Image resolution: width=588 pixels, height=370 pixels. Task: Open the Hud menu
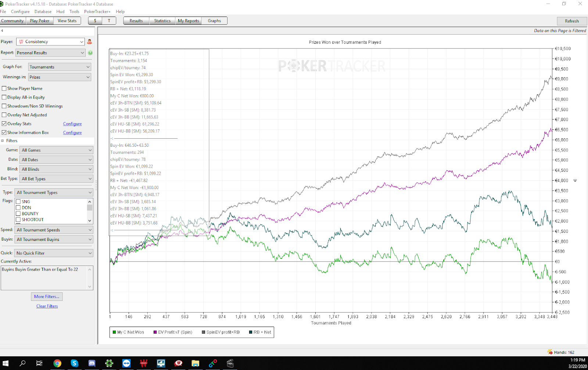pos(60,11)
